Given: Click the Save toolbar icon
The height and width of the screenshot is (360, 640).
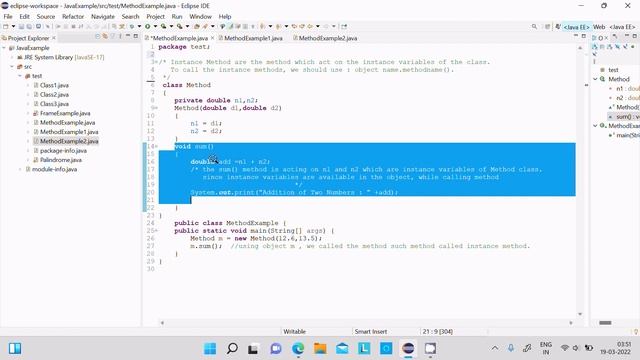Looking at the screenshot, I should click(x=21, y=26).
